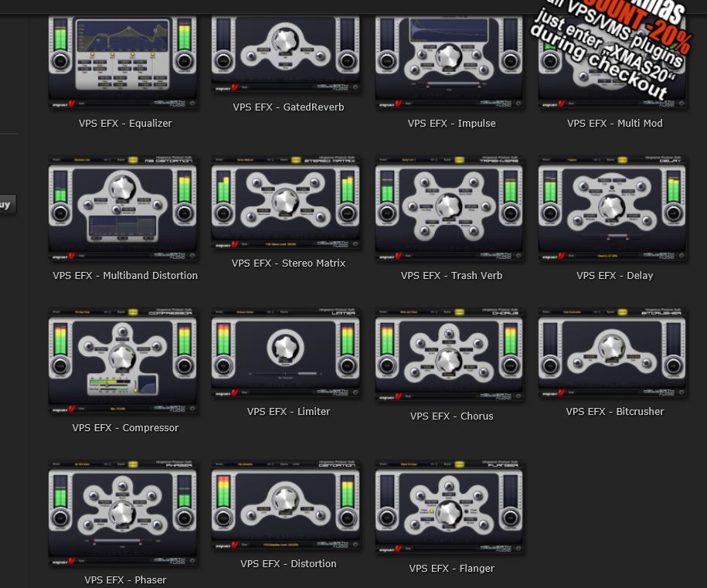This screenshot has height=588, width=707.
Task: Choose the "VPS EFX - Chorus" title
Action: 452,416
